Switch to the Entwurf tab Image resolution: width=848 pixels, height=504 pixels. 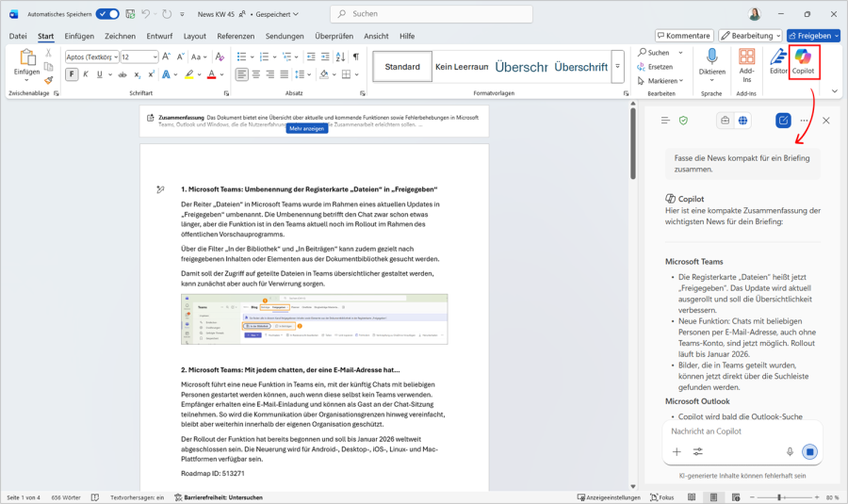point(159,36)
